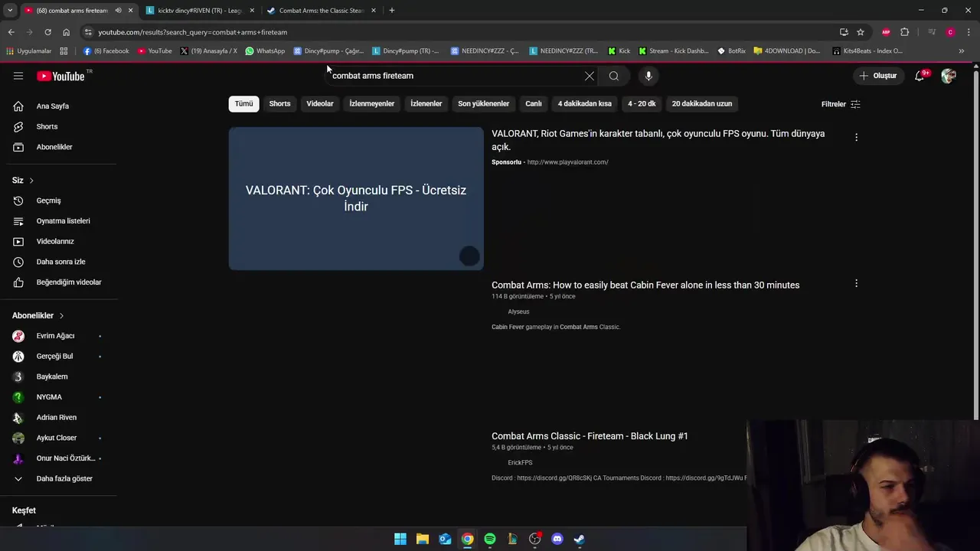This screenshot has width=980, height=551.
Task: Open Combat Arms Classic Black Lung video
Action: click(x=590, y=436)
